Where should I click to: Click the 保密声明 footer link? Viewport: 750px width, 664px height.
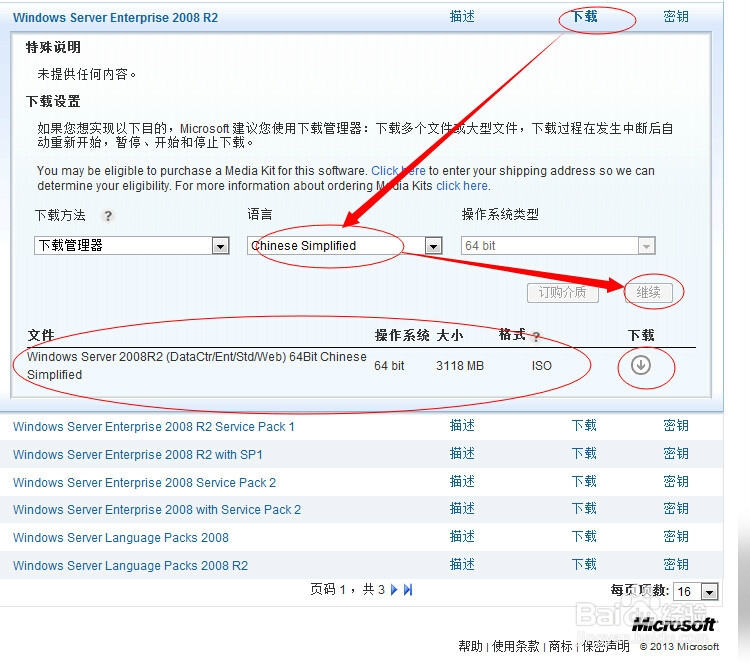(606, 646)
